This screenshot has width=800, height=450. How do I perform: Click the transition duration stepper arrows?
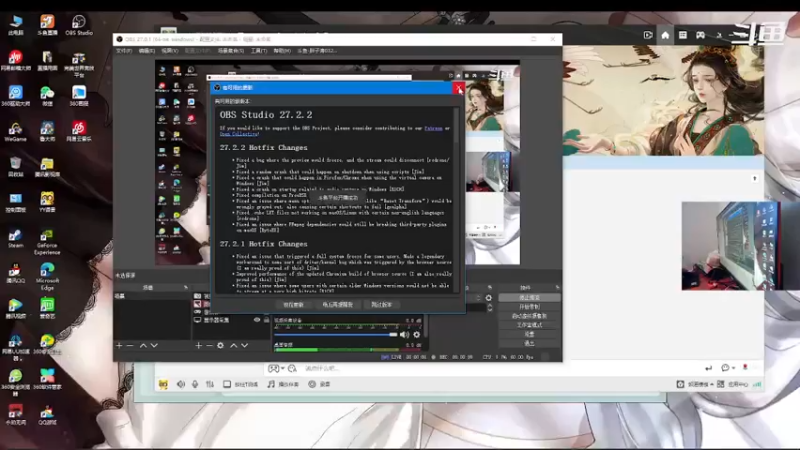click(490, 308)
